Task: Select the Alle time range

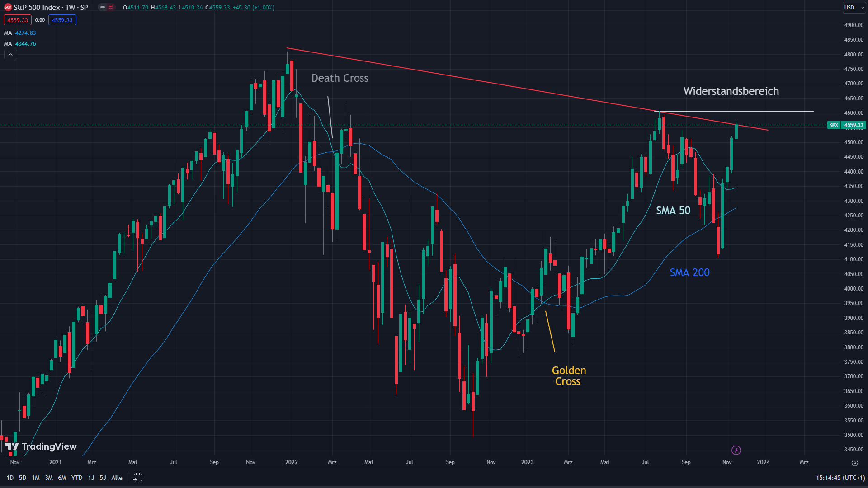Action: (117, 478)
